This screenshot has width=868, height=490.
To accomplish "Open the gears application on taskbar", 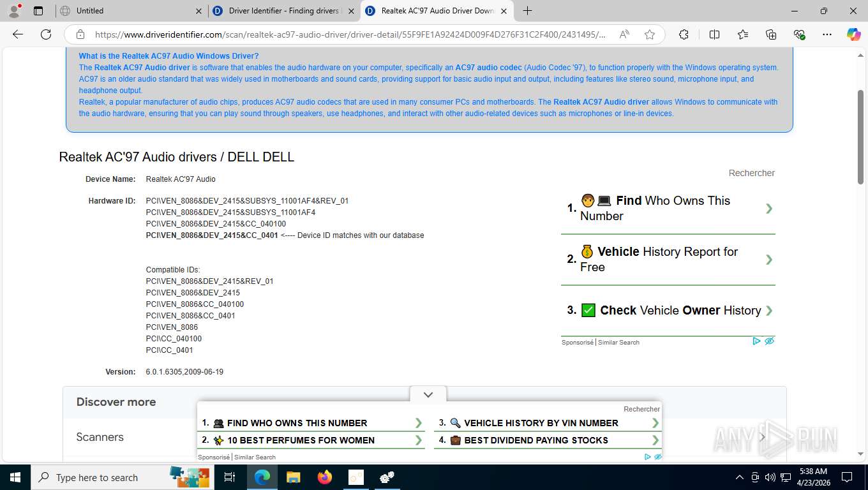I will click(x=387, y=477).
